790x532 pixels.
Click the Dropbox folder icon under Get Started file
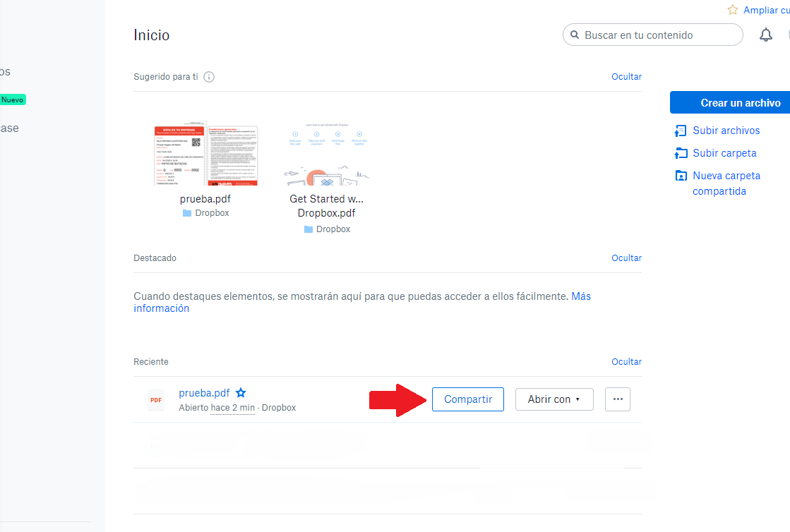309,229
